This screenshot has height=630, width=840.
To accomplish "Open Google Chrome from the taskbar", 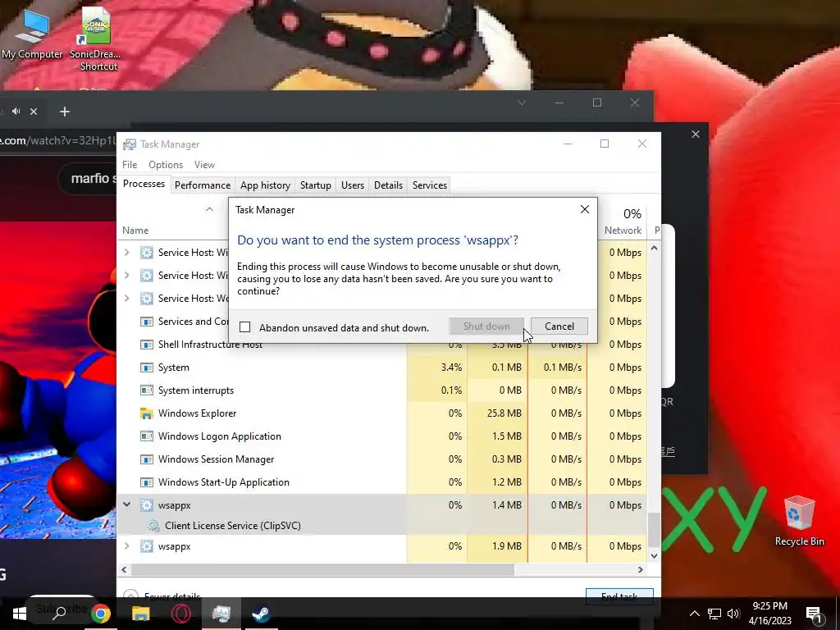I will coord(100,614).
